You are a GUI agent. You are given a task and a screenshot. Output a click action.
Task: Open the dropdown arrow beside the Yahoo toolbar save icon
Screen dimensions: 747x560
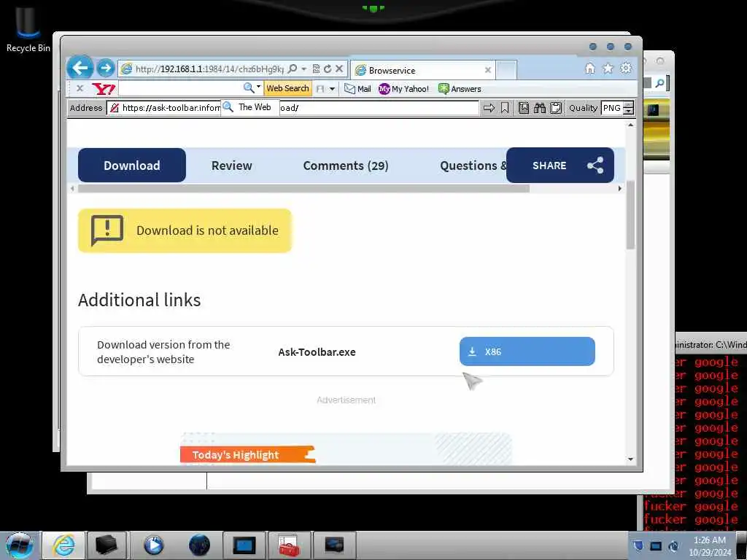click(x=332, y=88)
